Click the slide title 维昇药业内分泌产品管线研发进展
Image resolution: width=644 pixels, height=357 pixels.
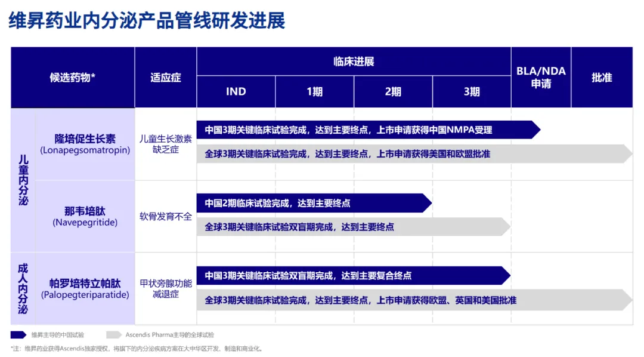[x=147, y=20]
